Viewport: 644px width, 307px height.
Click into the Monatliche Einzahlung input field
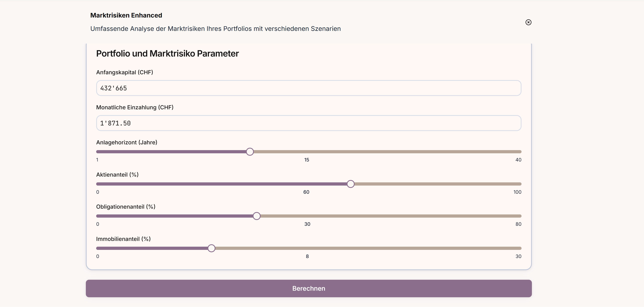[x=308, y=123]
